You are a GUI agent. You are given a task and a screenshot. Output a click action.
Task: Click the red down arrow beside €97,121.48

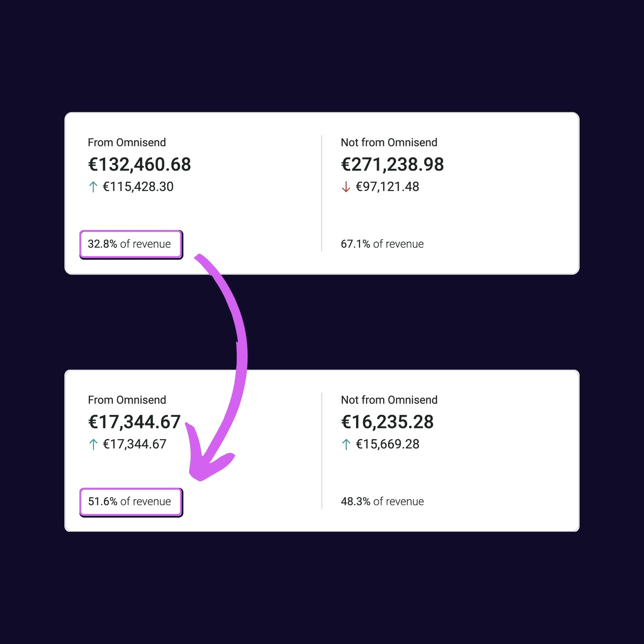pos(346,187)
